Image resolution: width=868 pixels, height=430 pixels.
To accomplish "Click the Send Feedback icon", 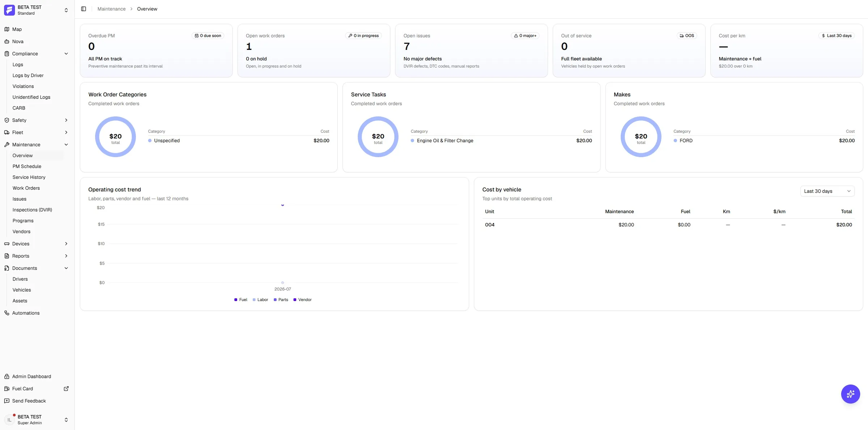I will (x=7, y=401).
